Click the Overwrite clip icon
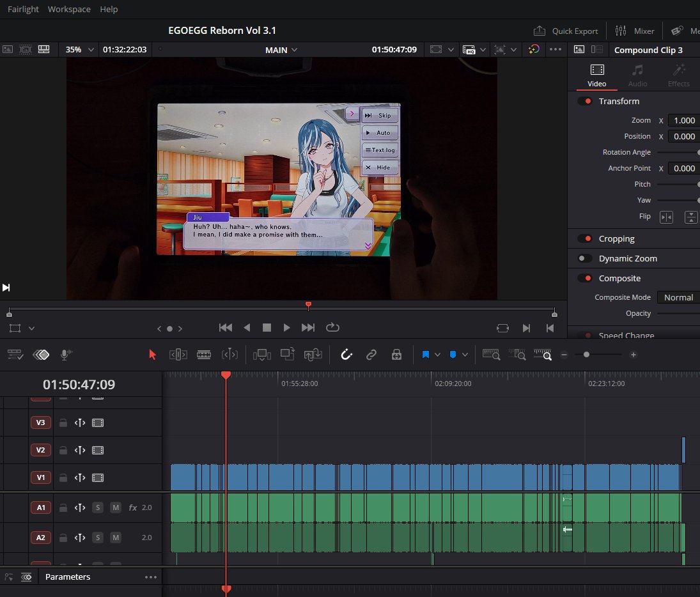 coord(288,355)
